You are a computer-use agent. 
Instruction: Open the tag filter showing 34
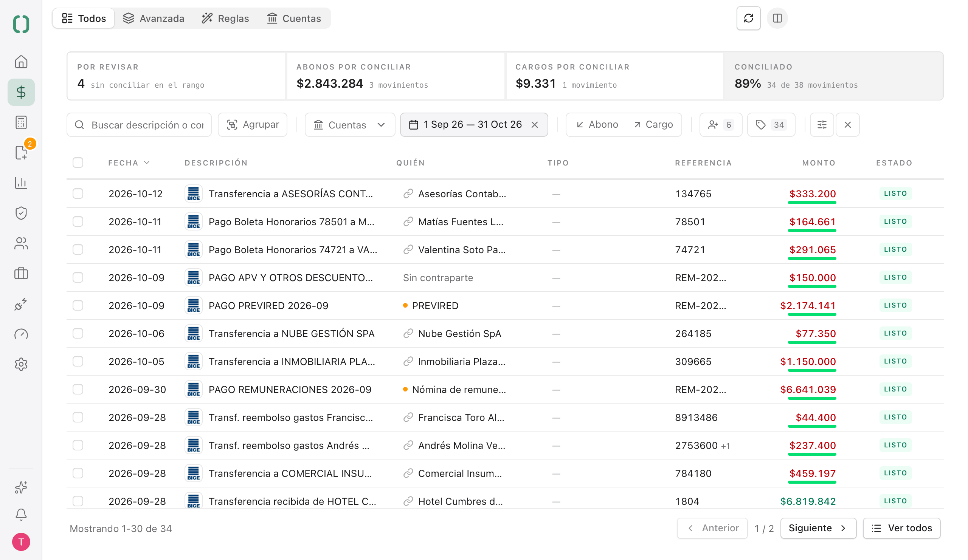click(x=771, y=125)
